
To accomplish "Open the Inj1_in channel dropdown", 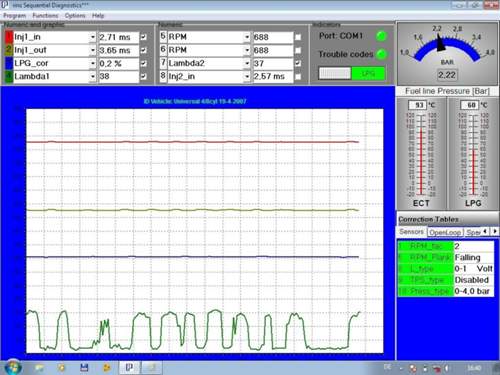I will coord(93,37).
